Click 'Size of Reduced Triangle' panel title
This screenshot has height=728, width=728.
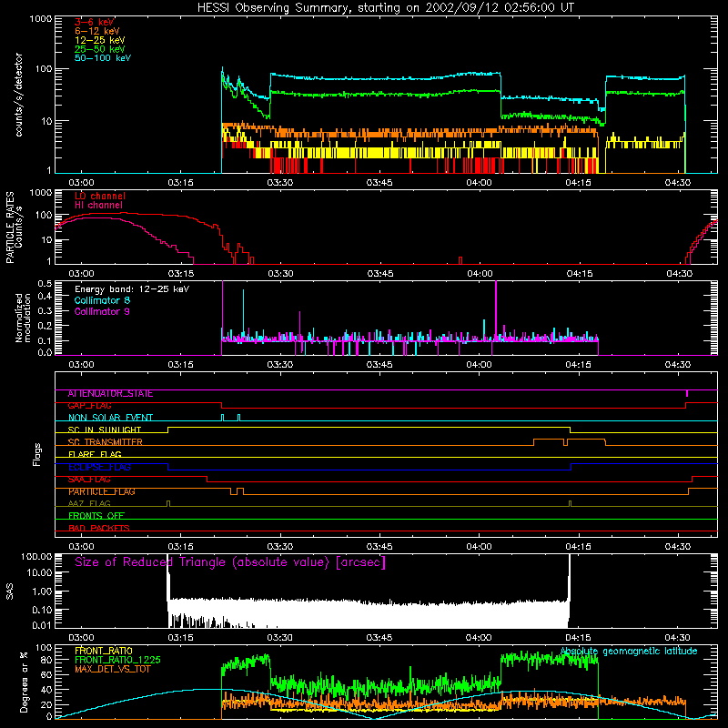(x=230, y=562)
